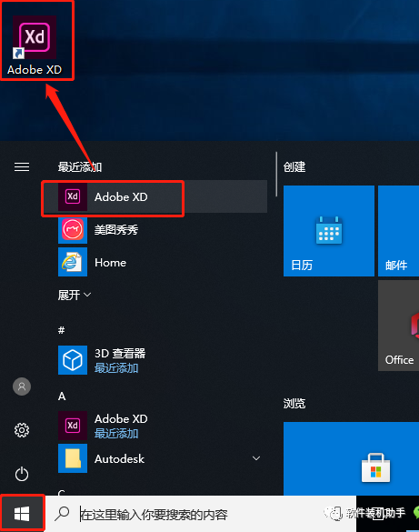Open 美图秀秀 app icon
419x532 pixels.
(x=73, y=229)
